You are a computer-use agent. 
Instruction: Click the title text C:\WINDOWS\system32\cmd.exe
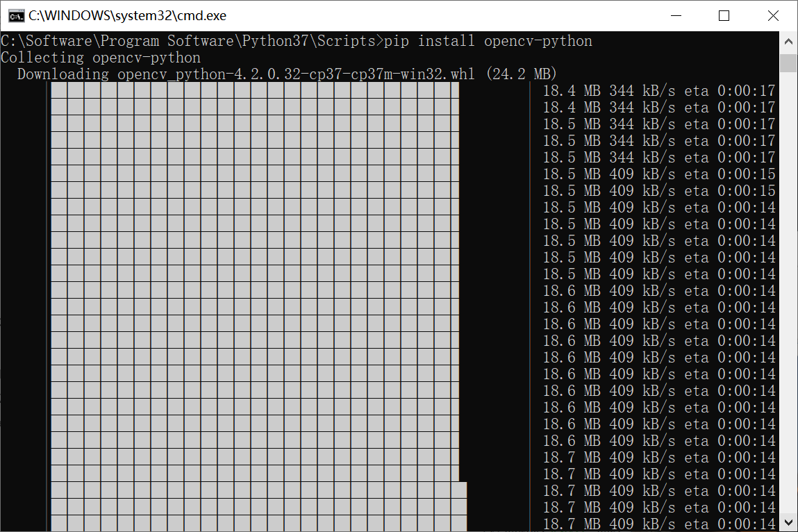127,16
